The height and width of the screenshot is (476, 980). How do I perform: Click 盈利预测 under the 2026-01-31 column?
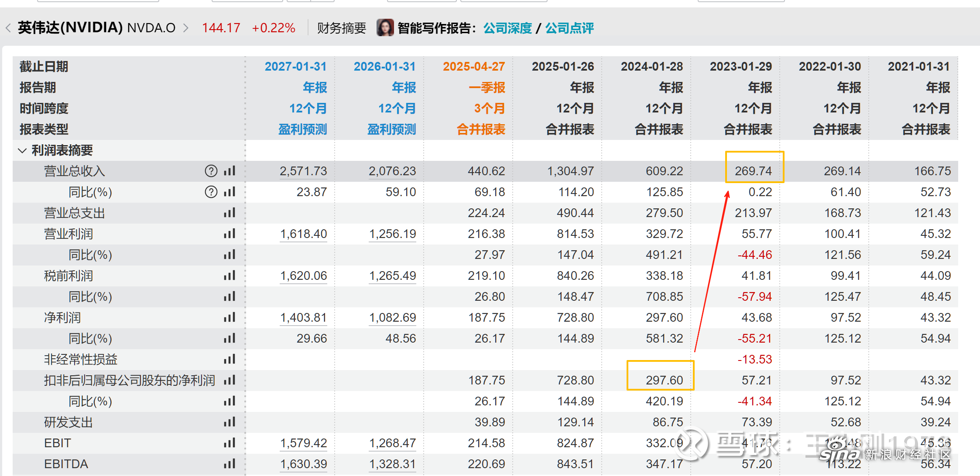point(392,129)
